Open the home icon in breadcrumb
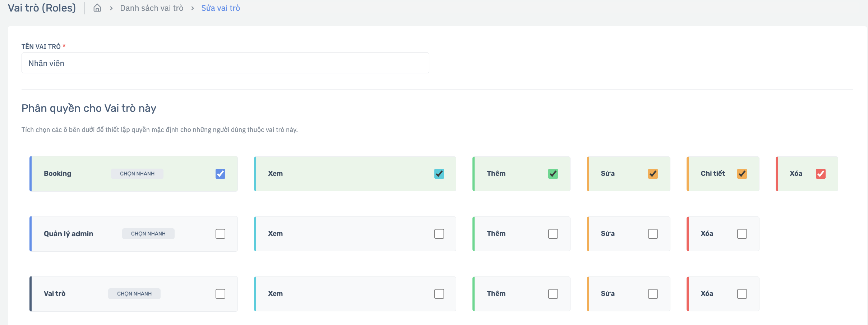868x325 pixels. point(97,8)
